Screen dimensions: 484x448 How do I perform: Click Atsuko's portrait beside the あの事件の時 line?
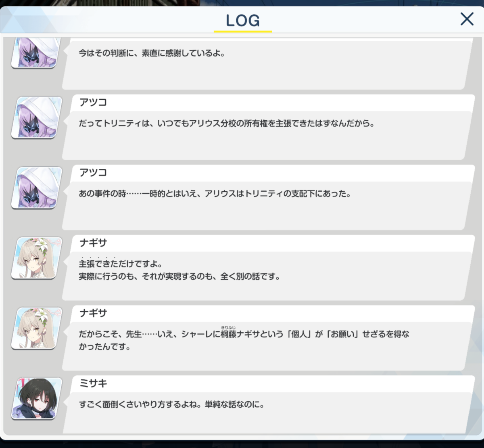click(x=37, y=188)
